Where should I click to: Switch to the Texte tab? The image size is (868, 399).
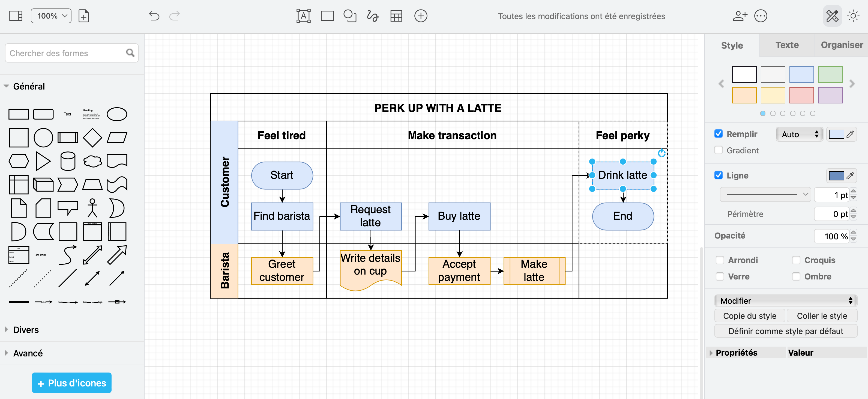coord(787,45)
